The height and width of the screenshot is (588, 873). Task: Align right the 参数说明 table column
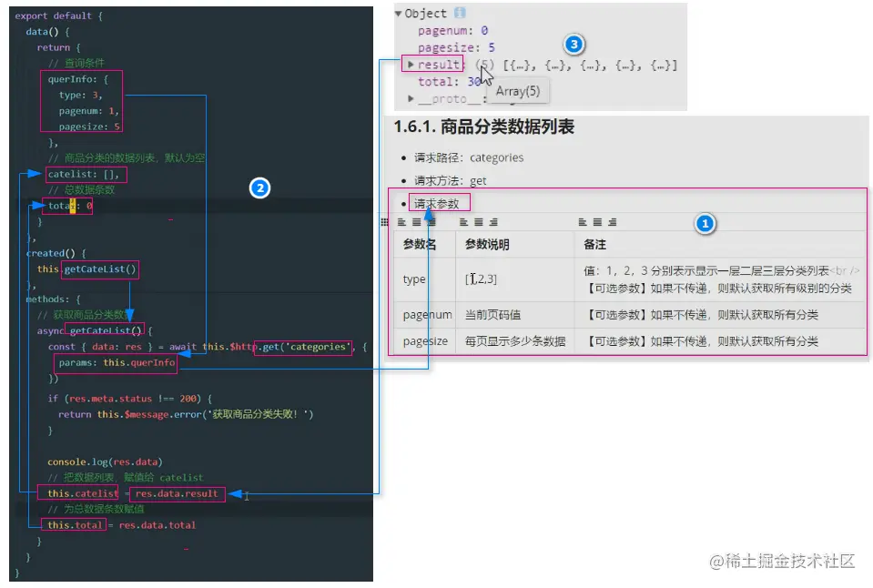pyautogui.click(x=493, y=222)
